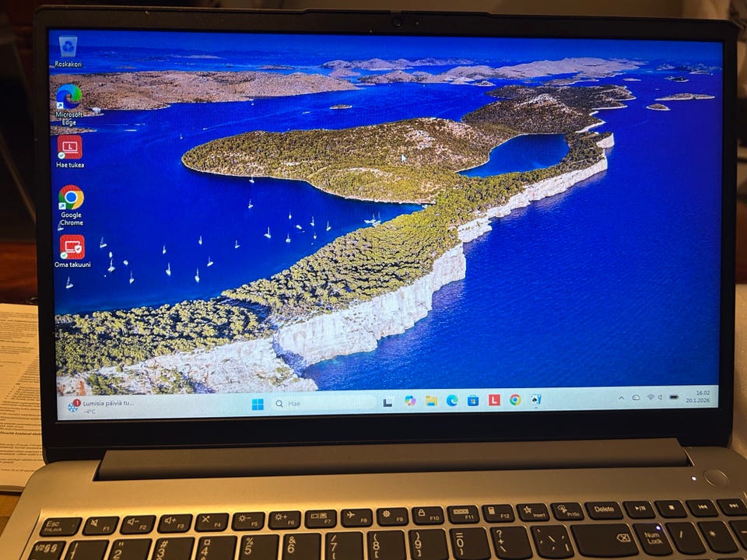Select the Microsoft Edge desktop shortcut
The height and width of the screenshot is (560, 747).
pos(69,105)
